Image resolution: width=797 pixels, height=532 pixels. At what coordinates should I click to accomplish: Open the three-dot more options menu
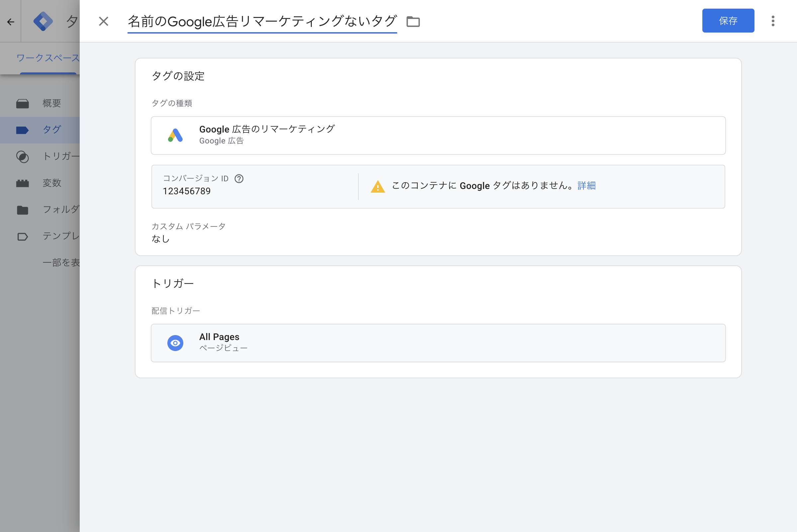(773, 21)
